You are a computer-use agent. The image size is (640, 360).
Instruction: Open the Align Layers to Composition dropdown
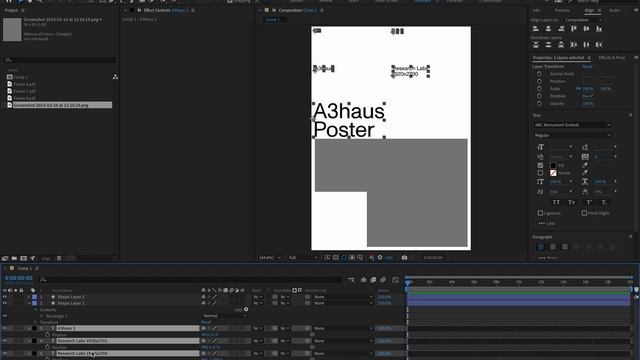pyautogui.click(x=583, y=20)
